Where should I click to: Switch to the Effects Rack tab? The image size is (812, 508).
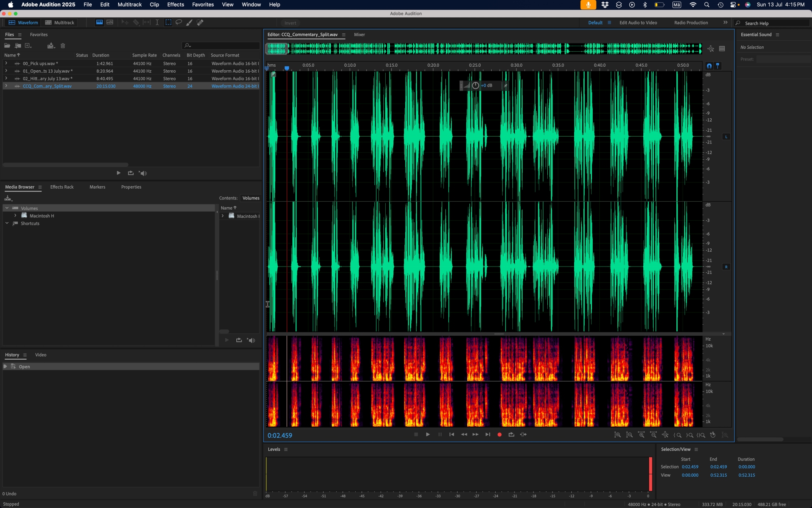pos(62,187)
